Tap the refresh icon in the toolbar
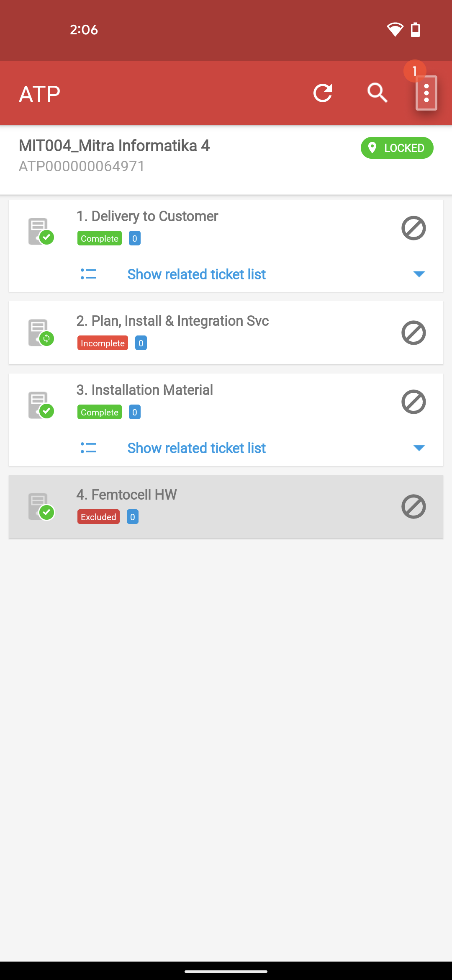 point(323,93)
